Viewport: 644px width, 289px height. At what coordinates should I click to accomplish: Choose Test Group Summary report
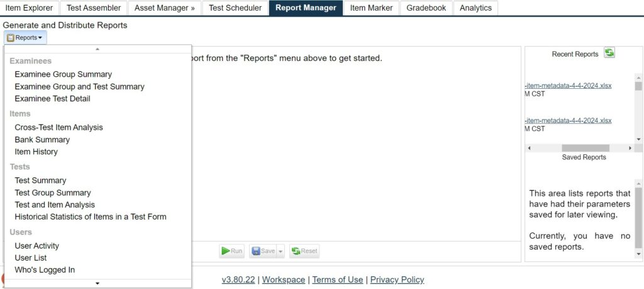coord(53,193)
